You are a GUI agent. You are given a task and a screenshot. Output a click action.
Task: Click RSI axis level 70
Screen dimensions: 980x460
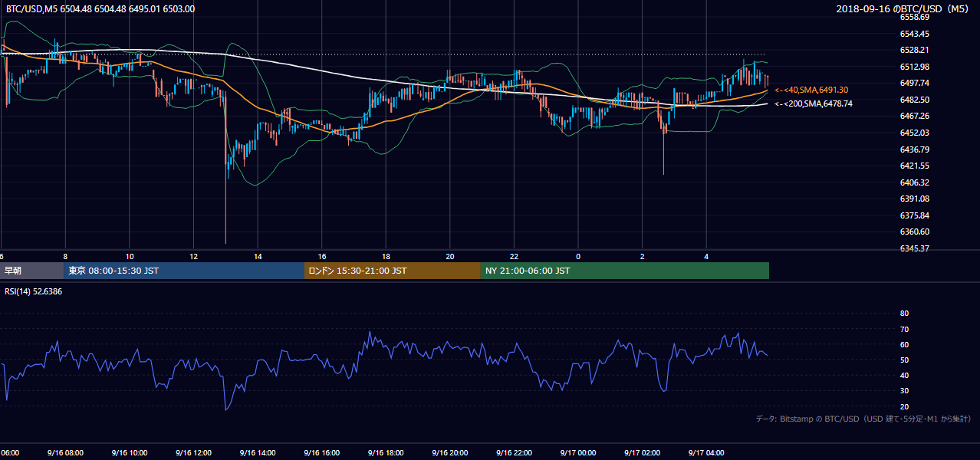(x=904, y=329)
